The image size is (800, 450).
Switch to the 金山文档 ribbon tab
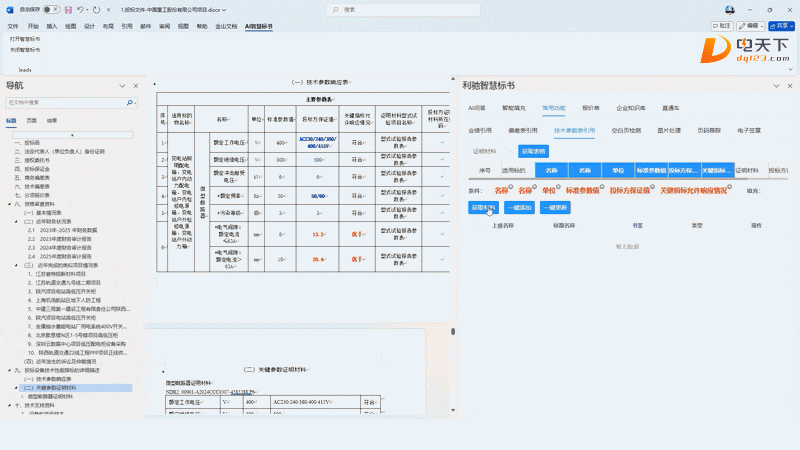(226, 26)
